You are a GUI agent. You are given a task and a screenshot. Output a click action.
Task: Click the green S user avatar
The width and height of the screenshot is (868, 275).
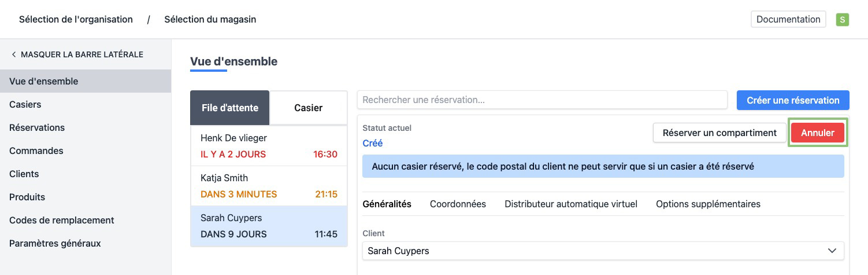(842, 20)
